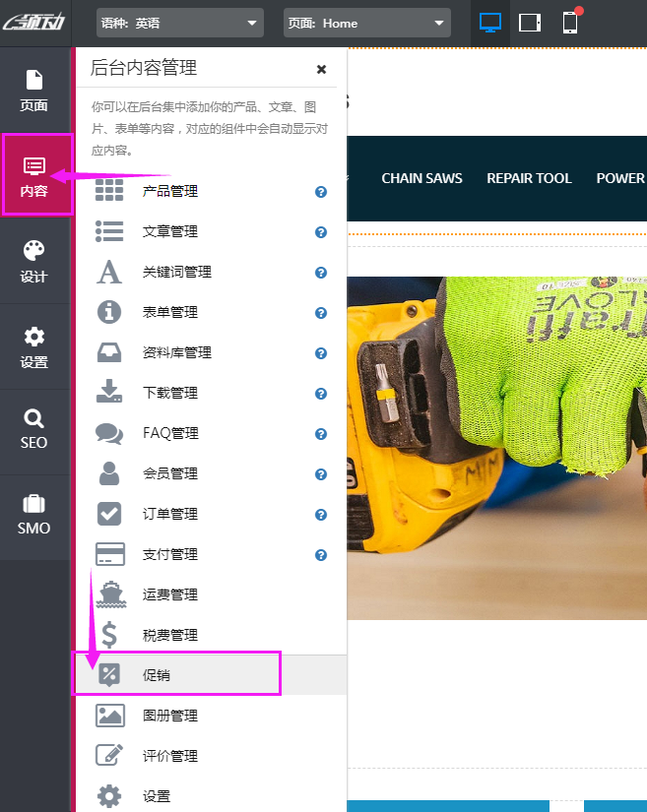
Task: Switch to desktop preview mode
Action: click(x=489, y=23)
